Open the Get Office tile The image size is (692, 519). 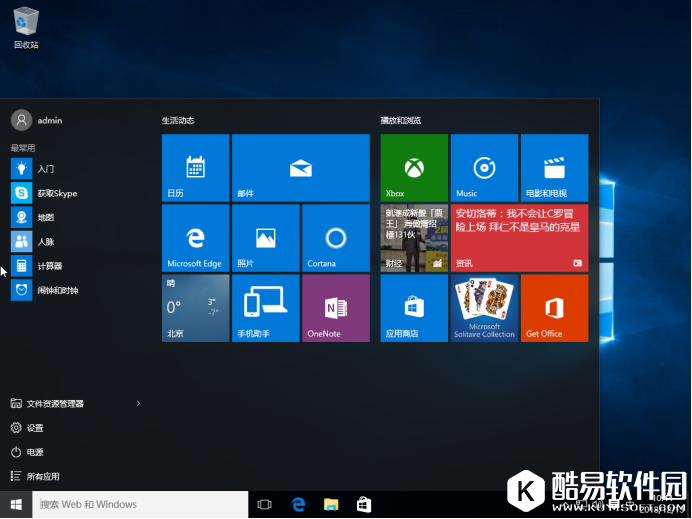tap(554, 308)
